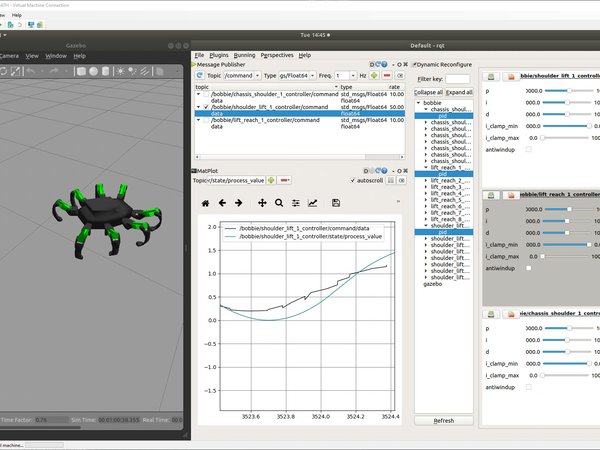This screenshot has height=450, width=600.
Task: Open the Window menu in Gazebo
Action: 56,56
